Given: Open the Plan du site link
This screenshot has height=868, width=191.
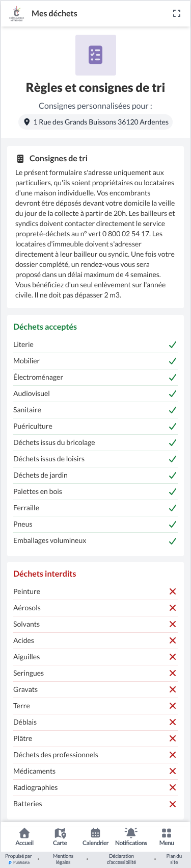Looking at the screenshot, I should (x=174, y=859).
